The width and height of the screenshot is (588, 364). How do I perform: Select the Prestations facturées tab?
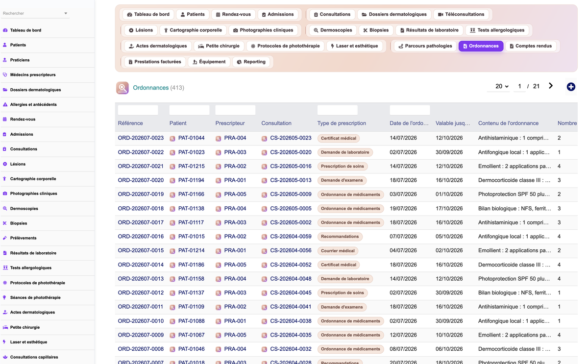[x=154, y=62]
